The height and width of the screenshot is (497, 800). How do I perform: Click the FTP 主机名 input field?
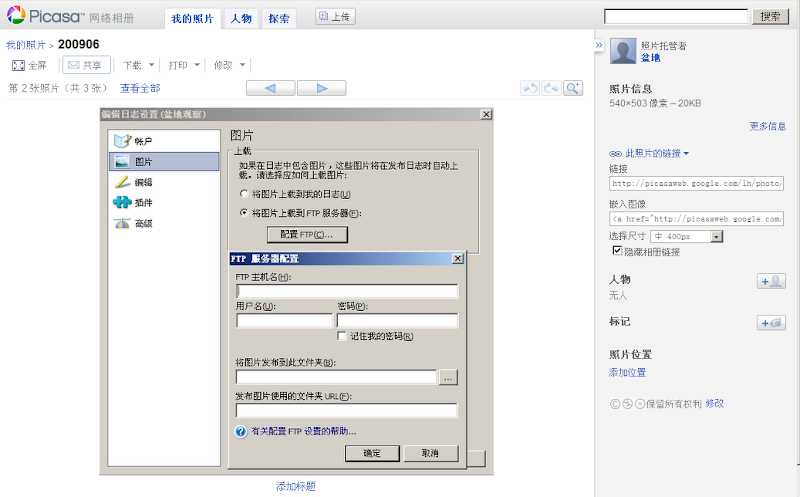tap(347, 291)
